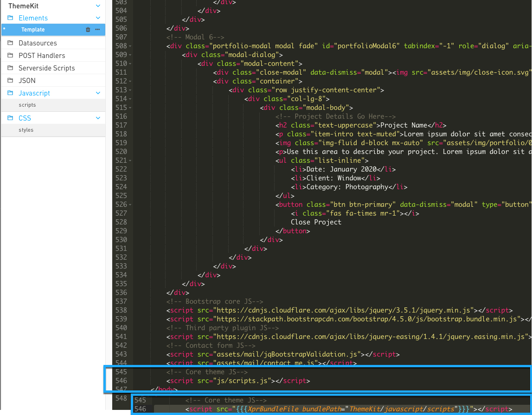Fold code at line 514
The width and height of the screenshot is (532, 415).
130,99
